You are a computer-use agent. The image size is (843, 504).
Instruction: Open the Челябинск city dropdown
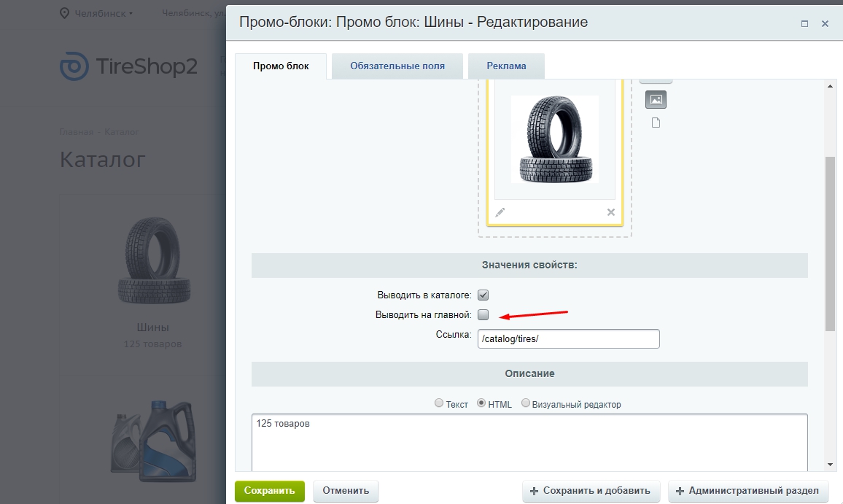coord(104,13)
